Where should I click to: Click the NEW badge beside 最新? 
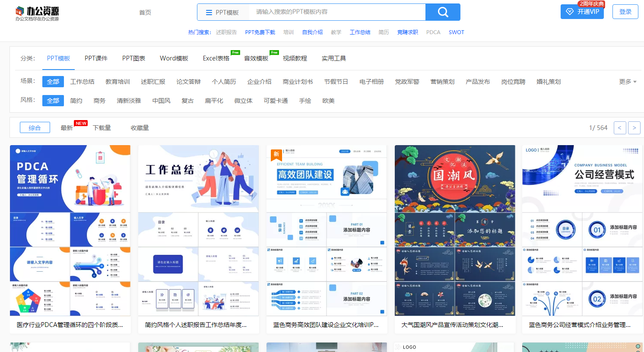[x=80, y=122]
